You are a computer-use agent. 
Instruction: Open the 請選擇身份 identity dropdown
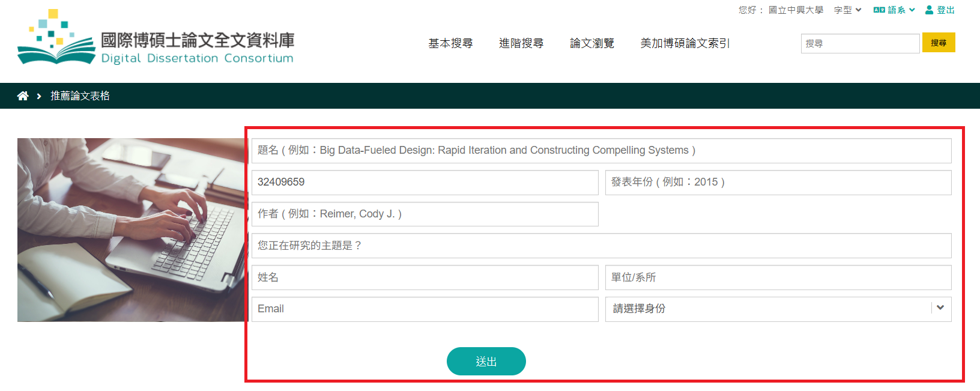[778, 309]
